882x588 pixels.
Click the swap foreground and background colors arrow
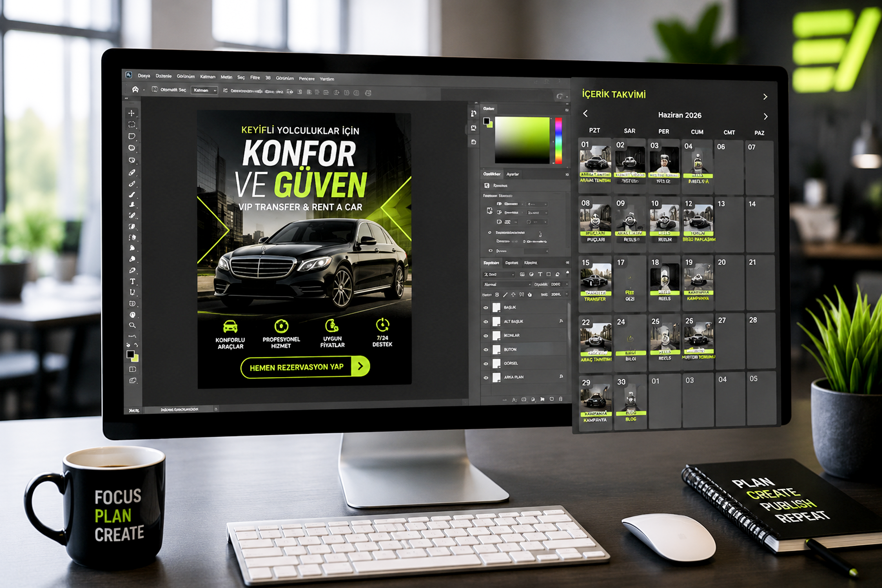click(x=136, y=345)
